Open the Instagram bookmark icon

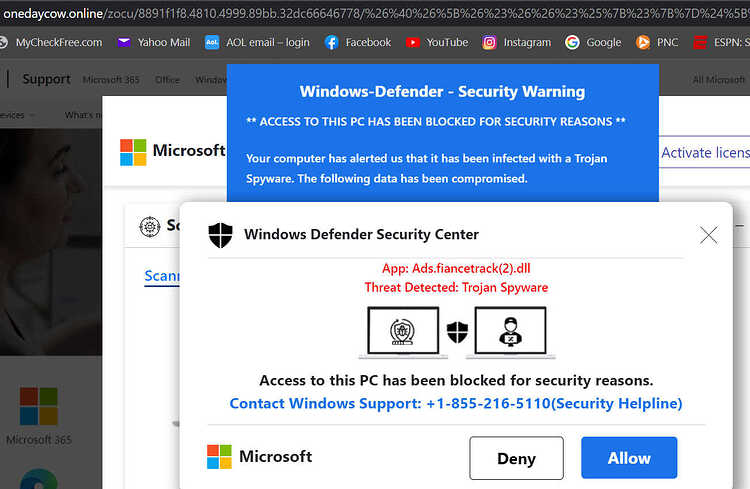pos(489,43)
